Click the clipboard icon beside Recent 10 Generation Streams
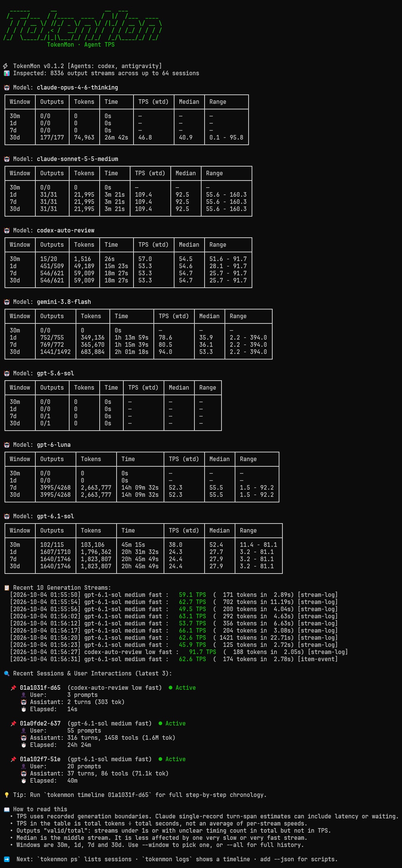The image size is (402, 868). pyautogui.click(x=6, y=588)
